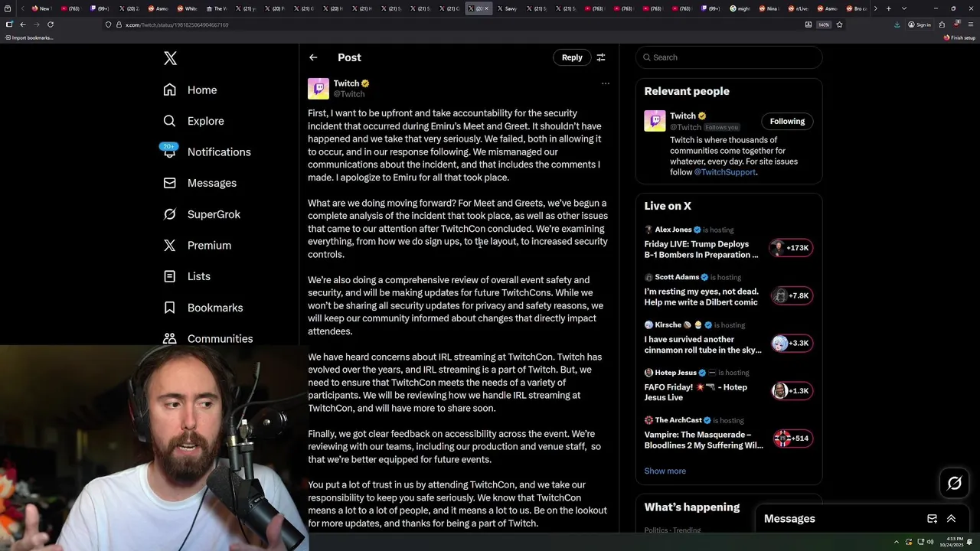
Task: Click Show more under Live on X
Action: point(665,471)
